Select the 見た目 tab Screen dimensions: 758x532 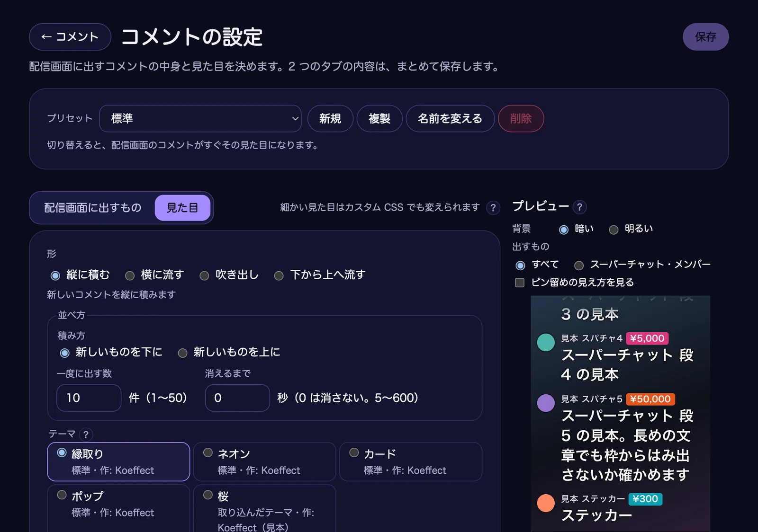(182, 208)
